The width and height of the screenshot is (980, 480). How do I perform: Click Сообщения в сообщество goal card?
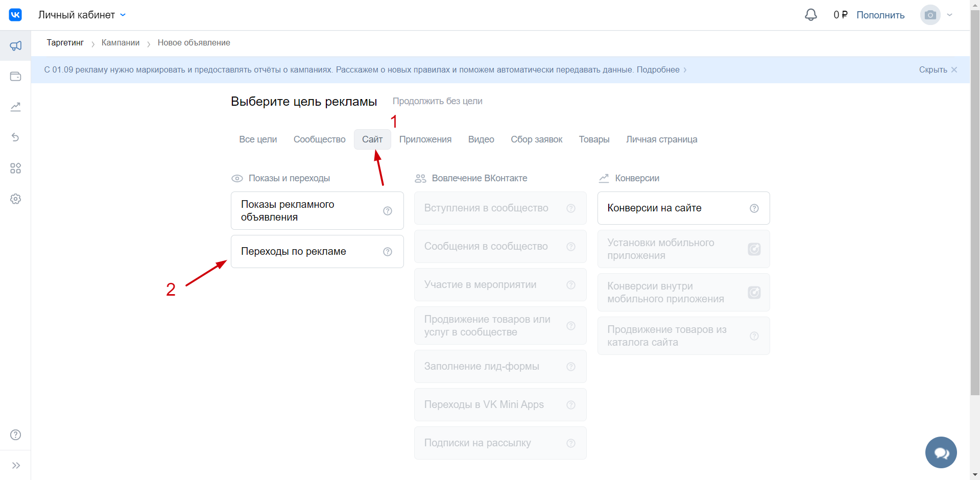(500, 247)
